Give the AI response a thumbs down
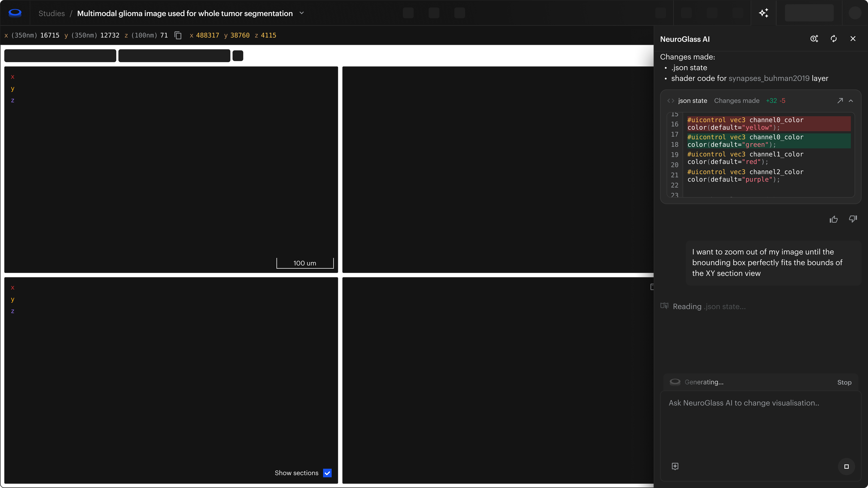 (853, 219)
